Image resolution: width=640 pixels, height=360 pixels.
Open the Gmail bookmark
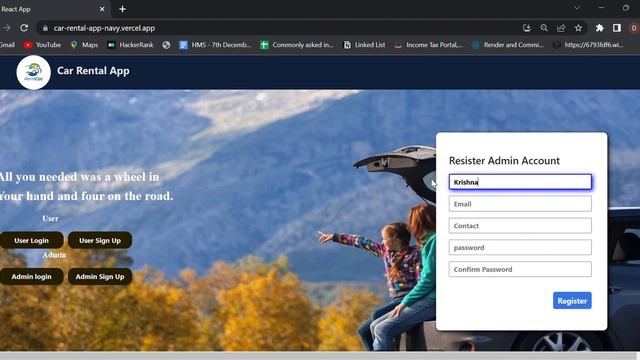[x=7, y=45]
